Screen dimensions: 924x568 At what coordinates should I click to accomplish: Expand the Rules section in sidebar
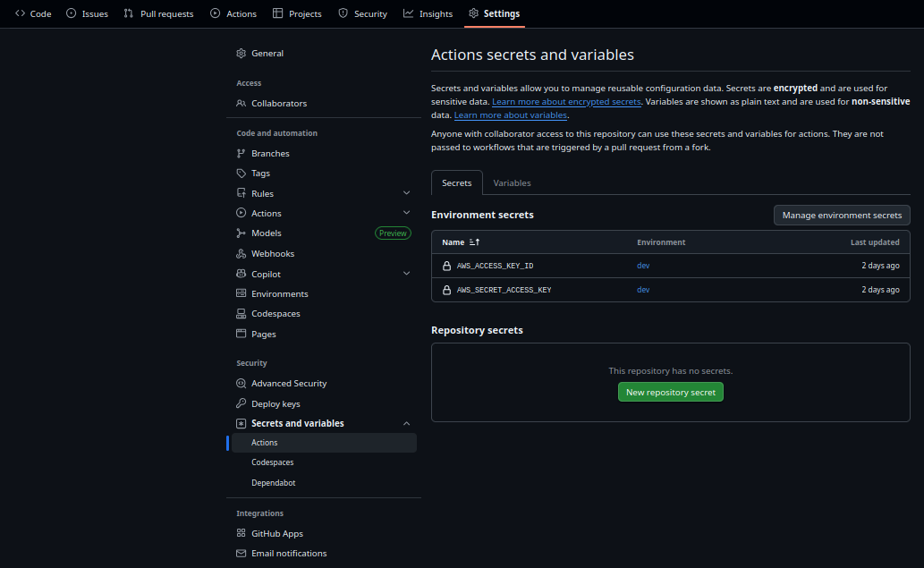tap(407, 193)
